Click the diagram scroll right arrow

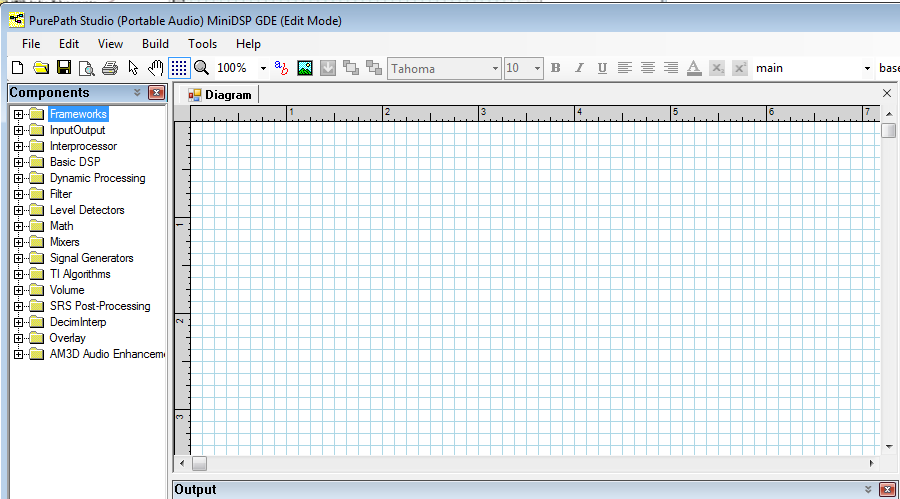[871, 463]
